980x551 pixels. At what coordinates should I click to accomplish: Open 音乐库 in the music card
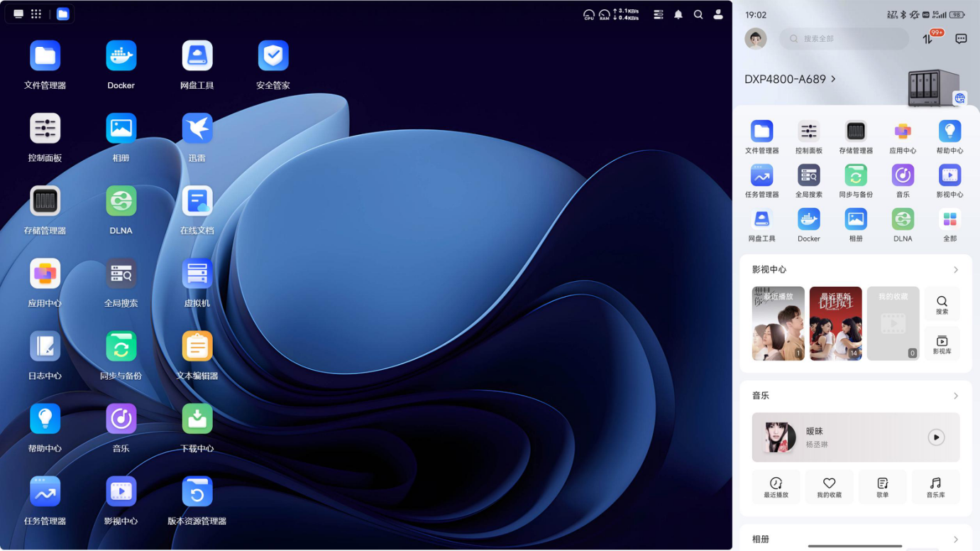pyautogui.click(x=936, y=487)
